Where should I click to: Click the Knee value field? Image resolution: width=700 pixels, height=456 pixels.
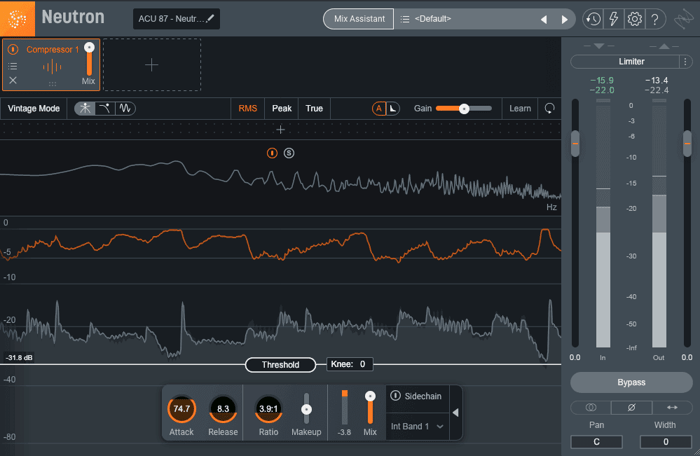click(x=350, y=364)
